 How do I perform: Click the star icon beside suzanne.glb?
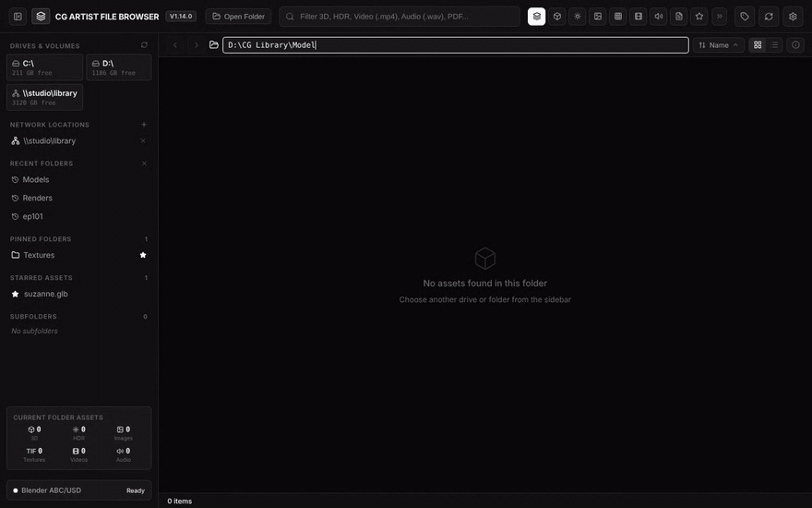tap(15, 294)
